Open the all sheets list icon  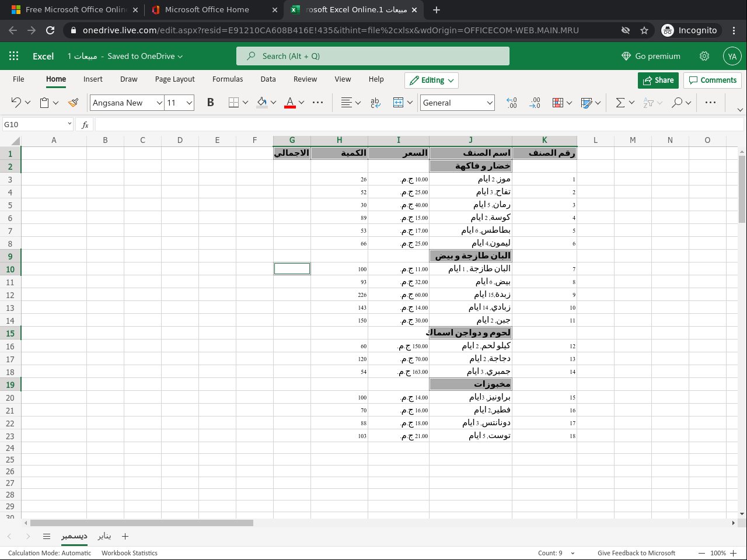[47, 536]
